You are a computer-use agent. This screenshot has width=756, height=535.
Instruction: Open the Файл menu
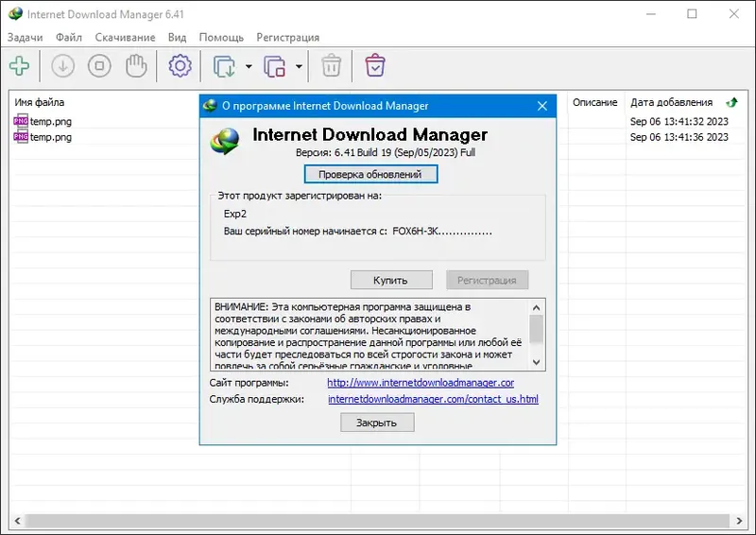68,38
